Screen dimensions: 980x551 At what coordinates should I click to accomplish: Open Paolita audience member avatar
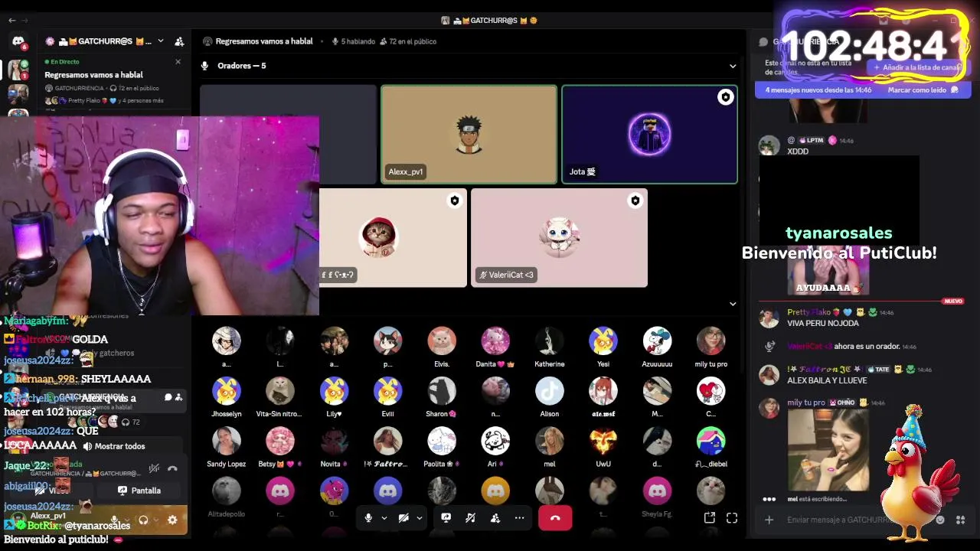[x=442, y=441]
